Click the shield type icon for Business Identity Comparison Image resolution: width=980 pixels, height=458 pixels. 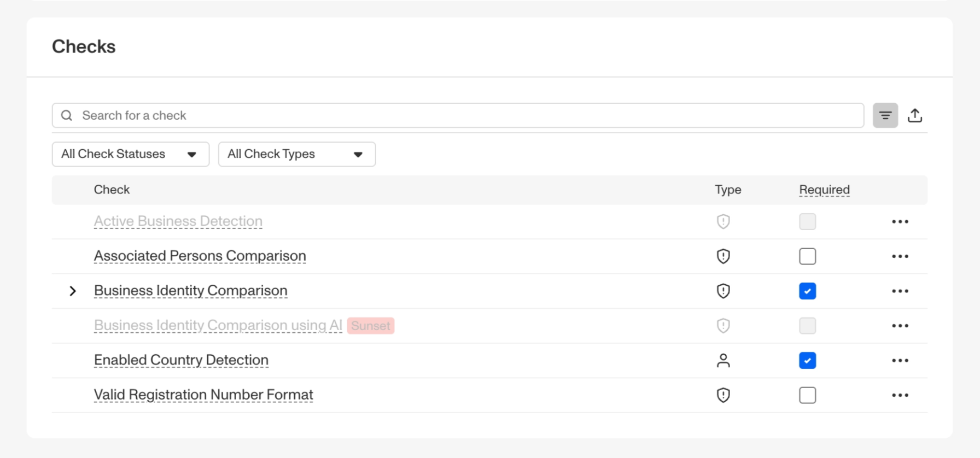click(x=723, y=291)
